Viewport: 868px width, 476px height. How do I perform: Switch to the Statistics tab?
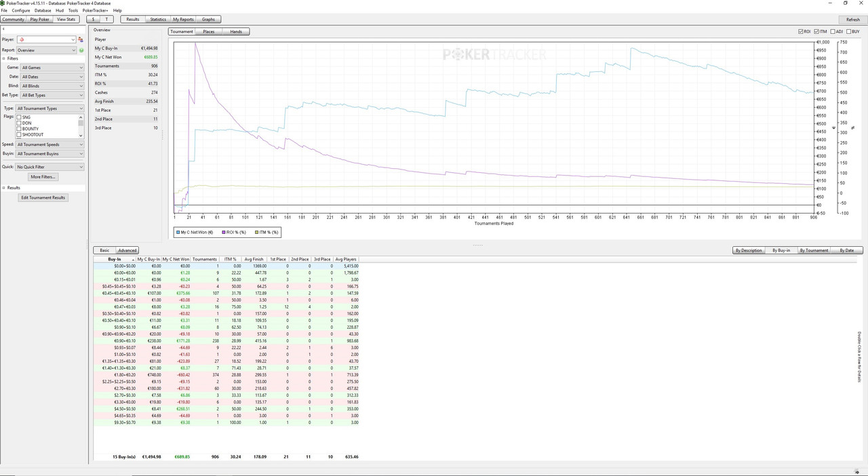[x=158, y=20]
